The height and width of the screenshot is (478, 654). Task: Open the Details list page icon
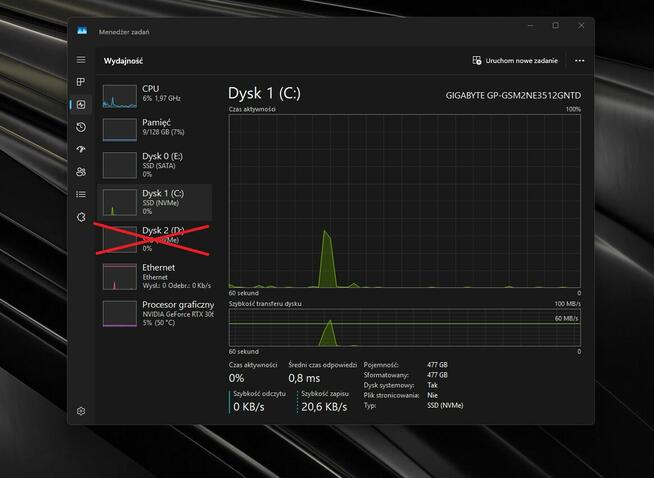tap(81, 194)
